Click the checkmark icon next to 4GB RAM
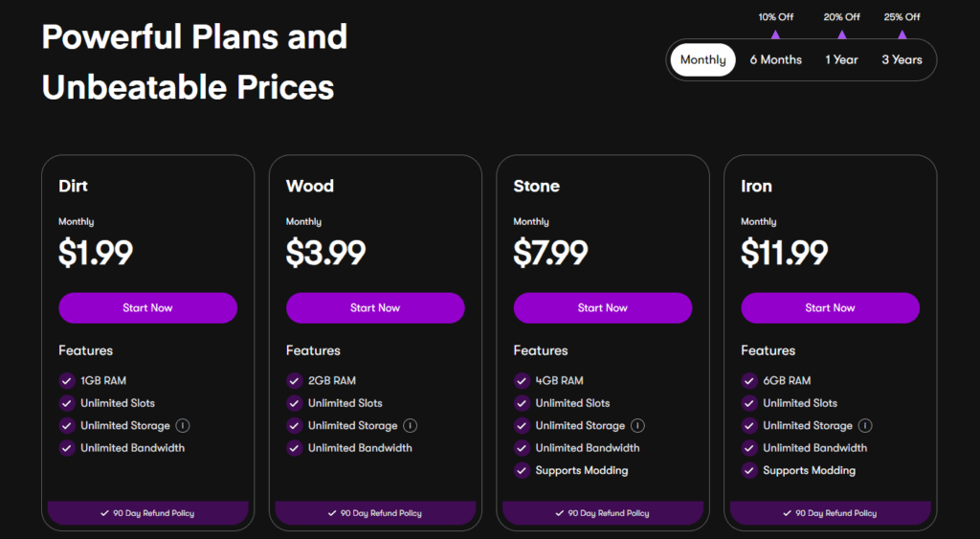This screenshot has height=539, width=980. click(x=522, y=381)
